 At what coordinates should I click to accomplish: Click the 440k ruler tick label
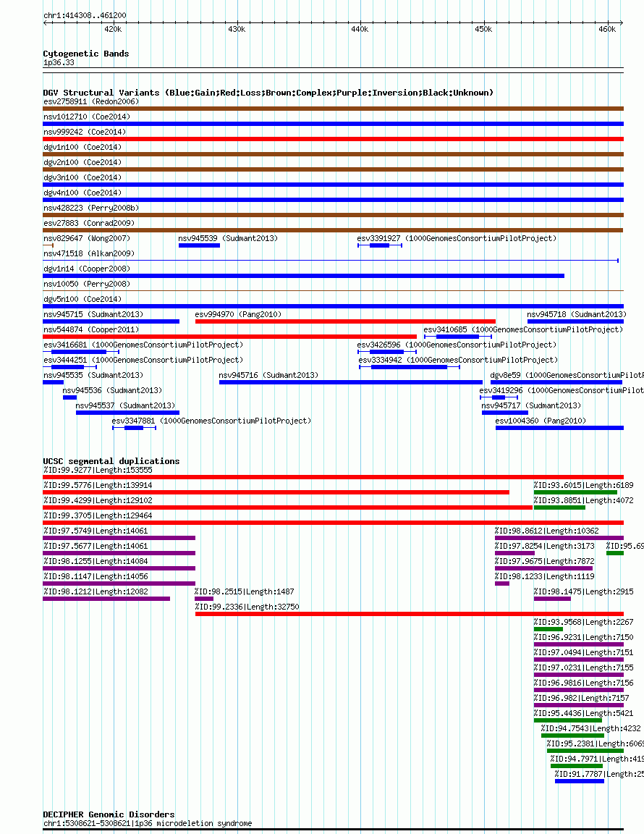coord(360,29)
